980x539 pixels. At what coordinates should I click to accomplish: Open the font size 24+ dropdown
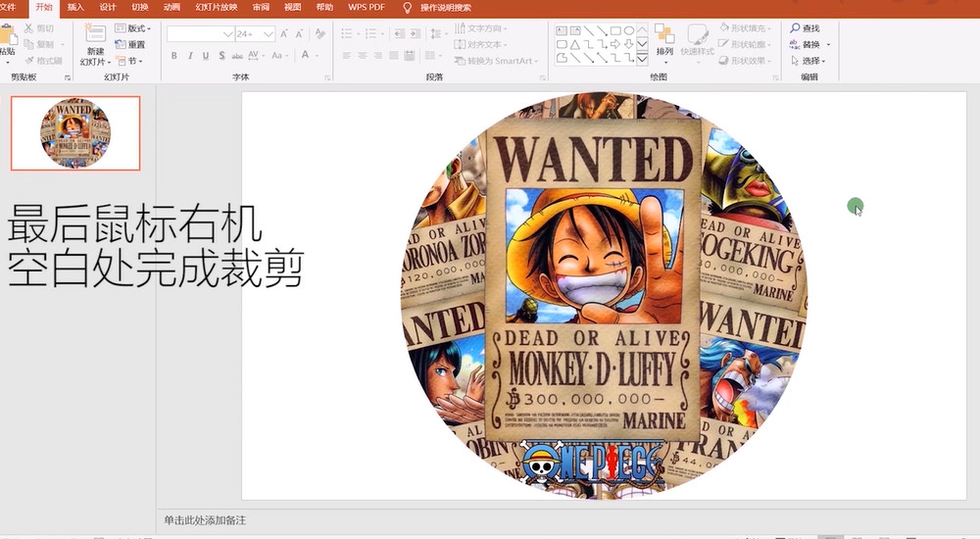tap(255, 33)
